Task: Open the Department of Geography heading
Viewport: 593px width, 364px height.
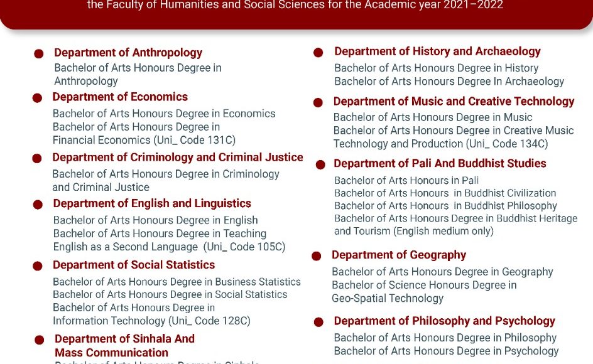Action: coord(399,255)
